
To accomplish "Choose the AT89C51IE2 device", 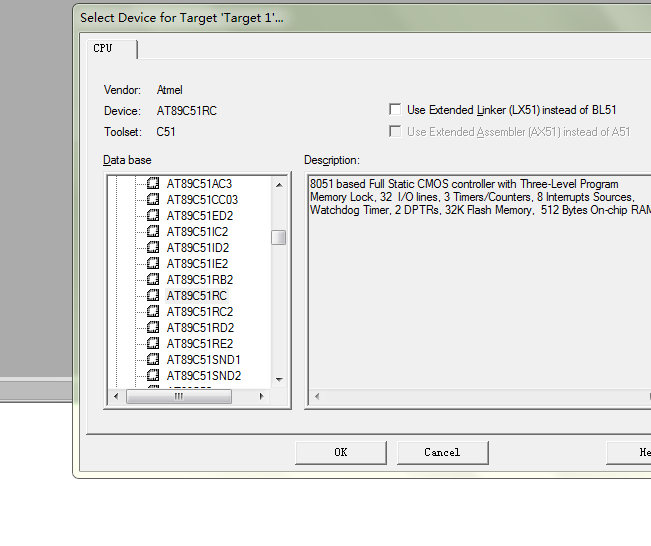I will (x=197, y=264).
